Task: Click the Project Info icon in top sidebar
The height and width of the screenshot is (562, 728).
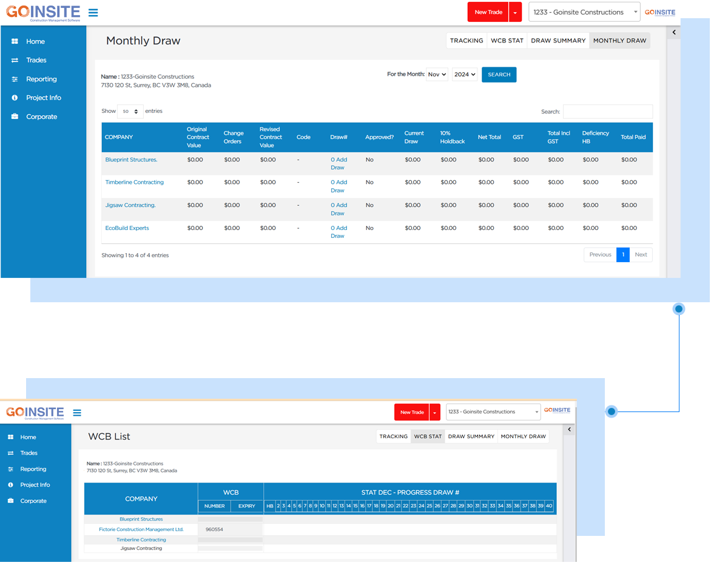Action: [x=15, y=98]
